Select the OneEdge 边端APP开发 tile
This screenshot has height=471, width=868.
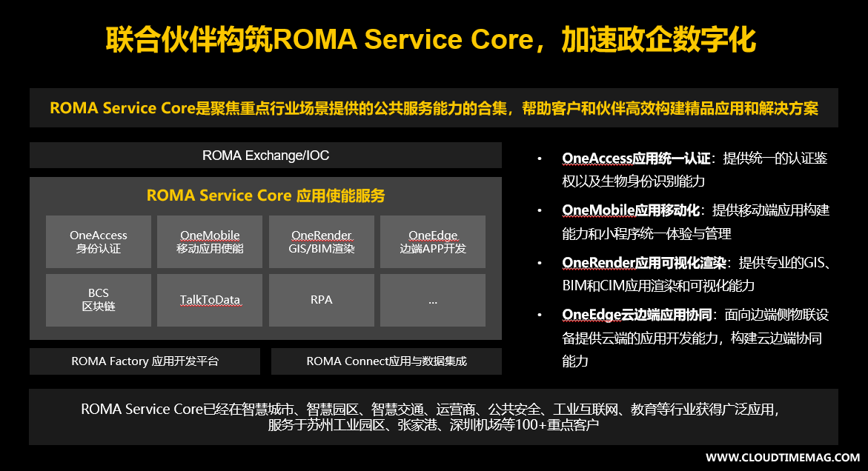(433, 242)
